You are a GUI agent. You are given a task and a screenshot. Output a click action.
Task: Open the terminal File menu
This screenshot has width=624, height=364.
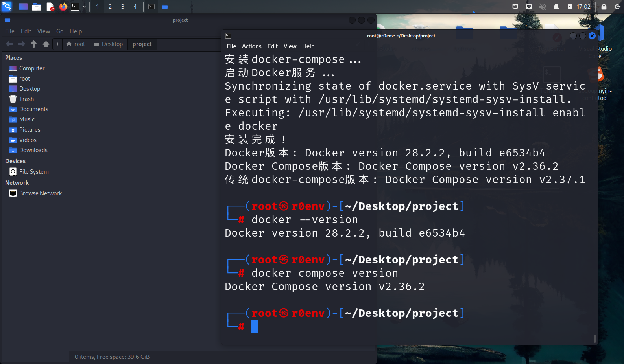231,46
